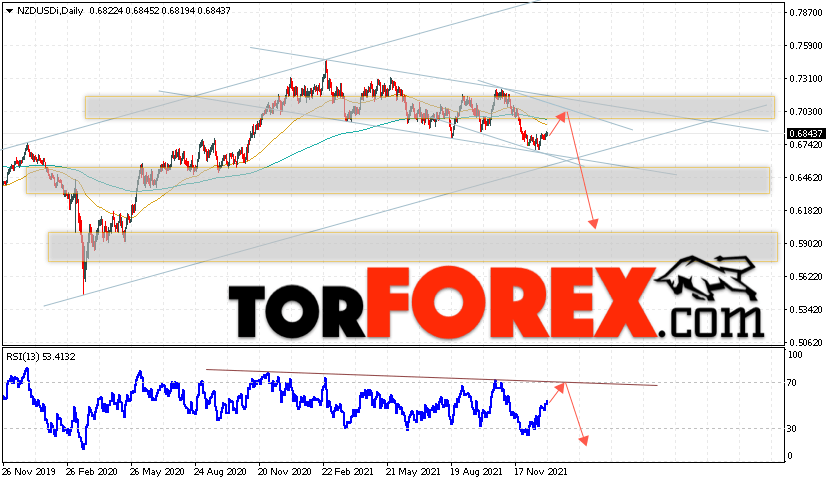The height and width of the screenshot is (483, 830).
Task: Click the 26 Nov 2019 date label
Action: click(29, 472)
